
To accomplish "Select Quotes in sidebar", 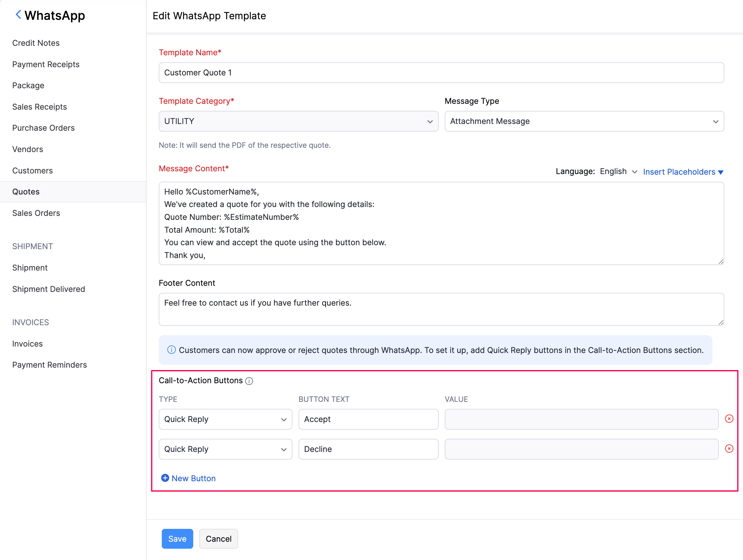I will [x=73, y=192].
